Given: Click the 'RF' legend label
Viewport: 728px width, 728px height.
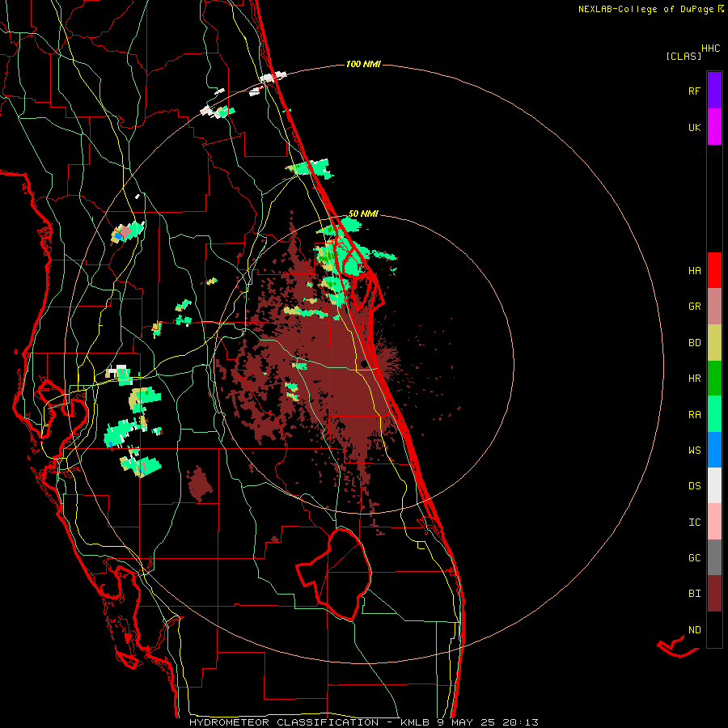Looking at the screenshot, I should tap(694, 91).
